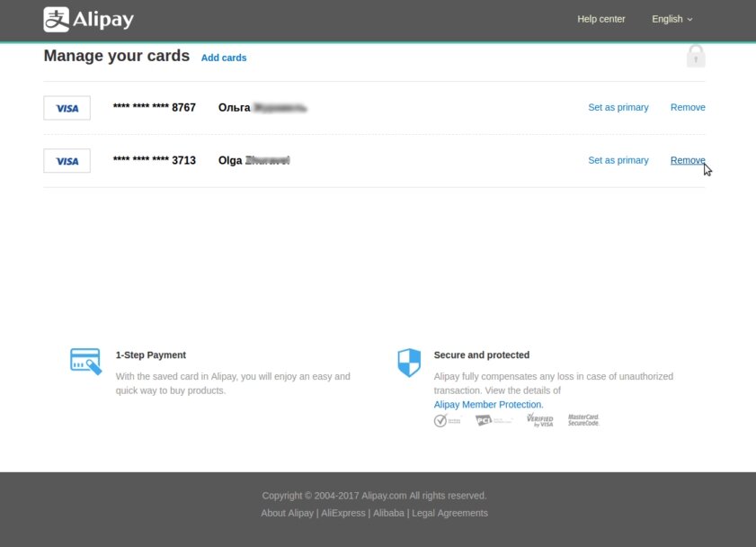
Task: Click the Secure and protected shield icon
Action: pos(409,363)
